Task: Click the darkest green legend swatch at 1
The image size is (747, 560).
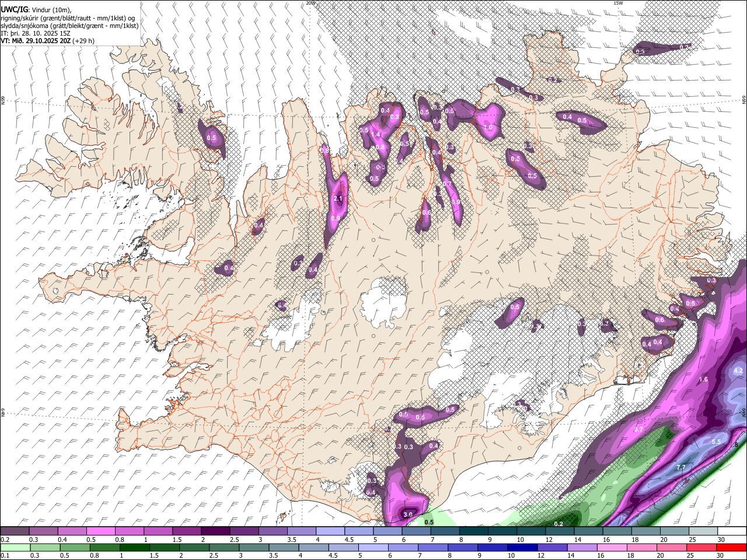Action: [x=133, y=547]
